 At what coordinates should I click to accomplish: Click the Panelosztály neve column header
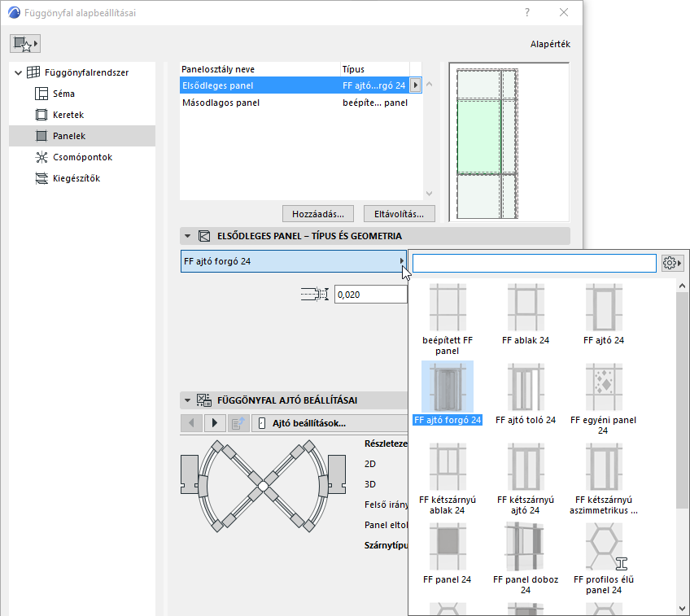[x=260, y=69]
